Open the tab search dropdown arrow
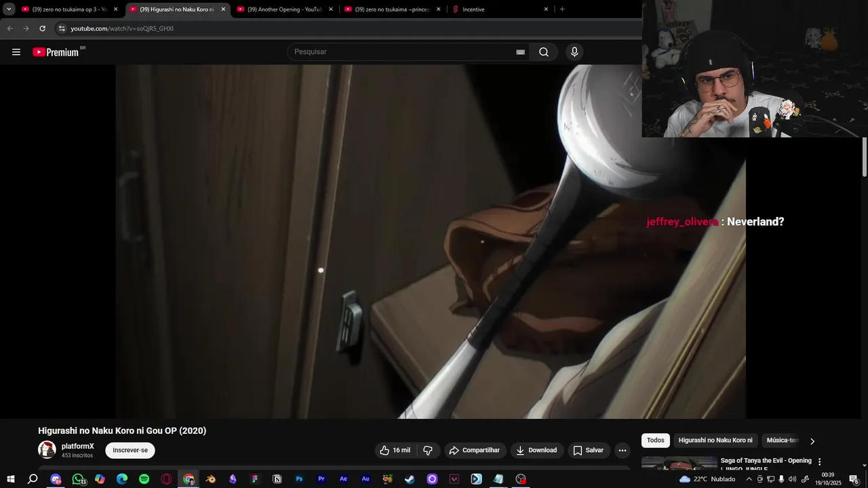Image resolution: width=868 pixels, height=488 pixels. (x=9, y=9)
